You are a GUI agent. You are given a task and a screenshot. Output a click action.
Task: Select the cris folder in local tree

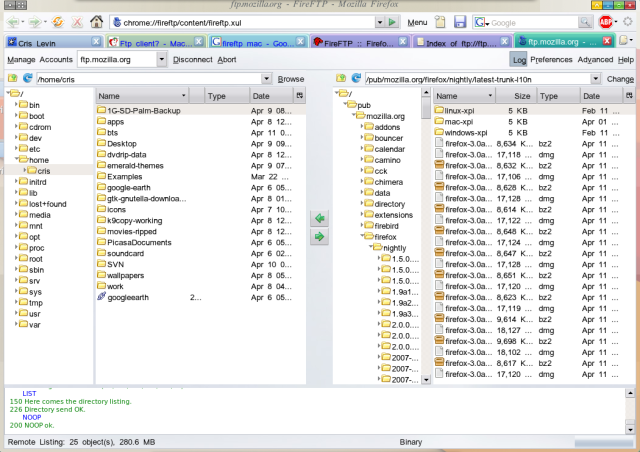click(44, 171)
